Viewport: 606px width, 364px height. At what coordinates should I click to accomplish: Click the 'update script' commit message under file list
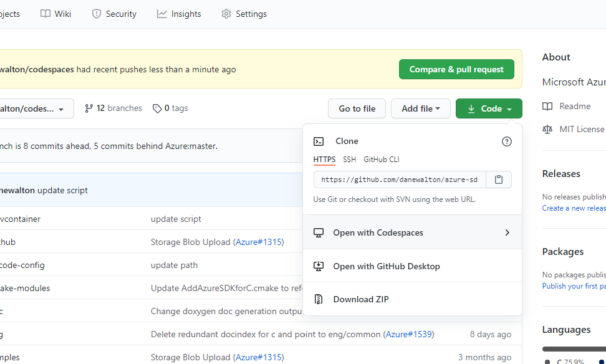(x=176, y=219)
